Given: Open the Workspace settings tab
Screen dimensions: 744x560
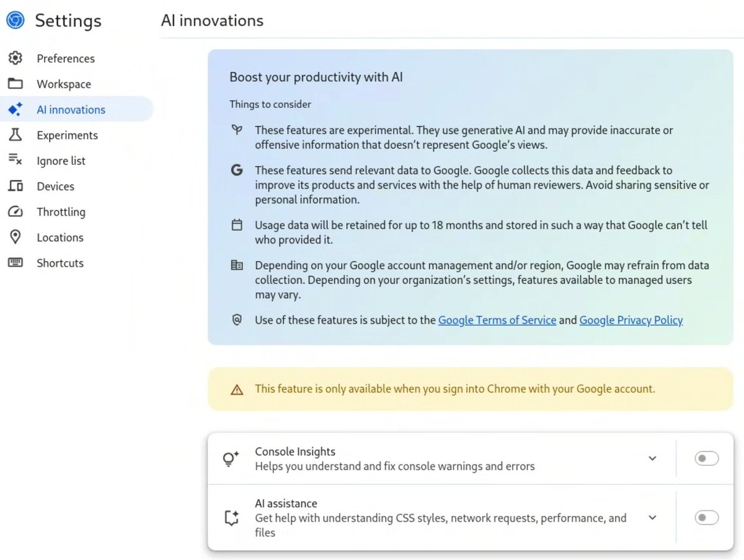Looking at the screenshot, I should coord(77,84).
